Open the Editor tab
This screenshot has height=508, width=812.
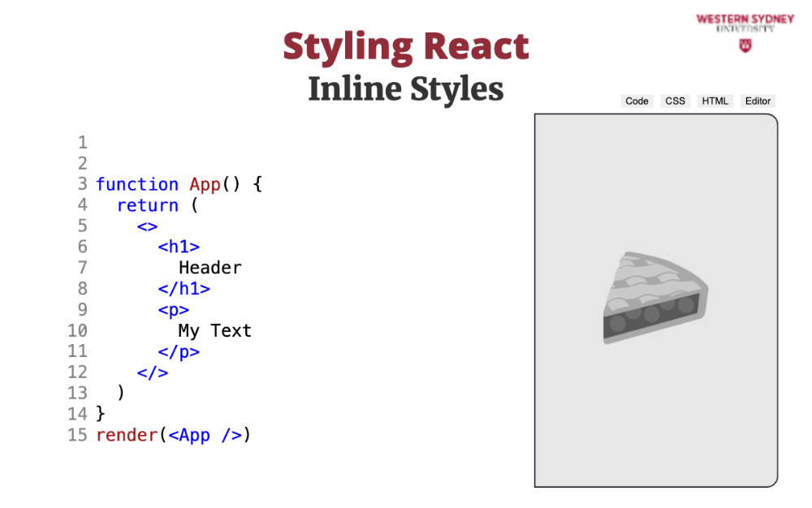click(758, 101)
